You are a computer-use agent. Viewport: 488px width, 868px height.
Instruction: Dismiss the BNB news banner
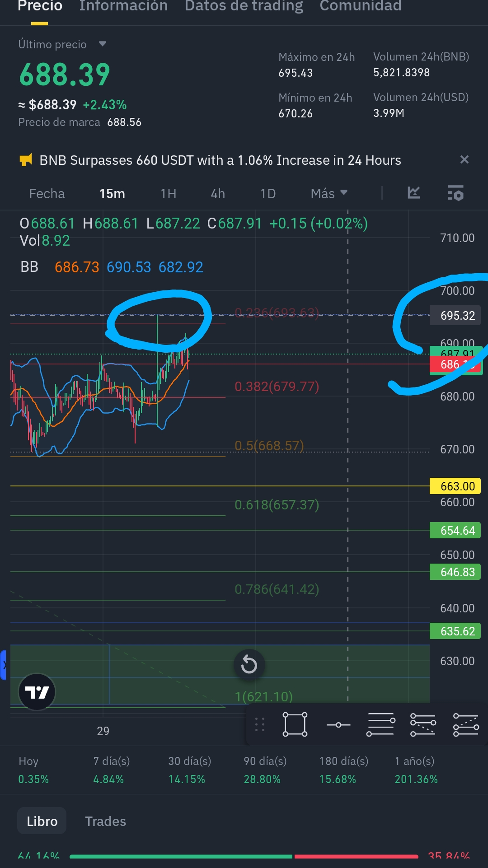[464, 159]
